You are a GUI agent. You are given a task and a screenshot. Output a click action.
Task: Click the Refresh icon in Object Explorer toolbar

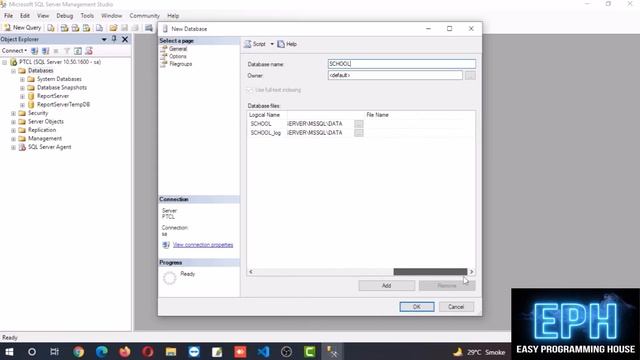click(78, 51)
